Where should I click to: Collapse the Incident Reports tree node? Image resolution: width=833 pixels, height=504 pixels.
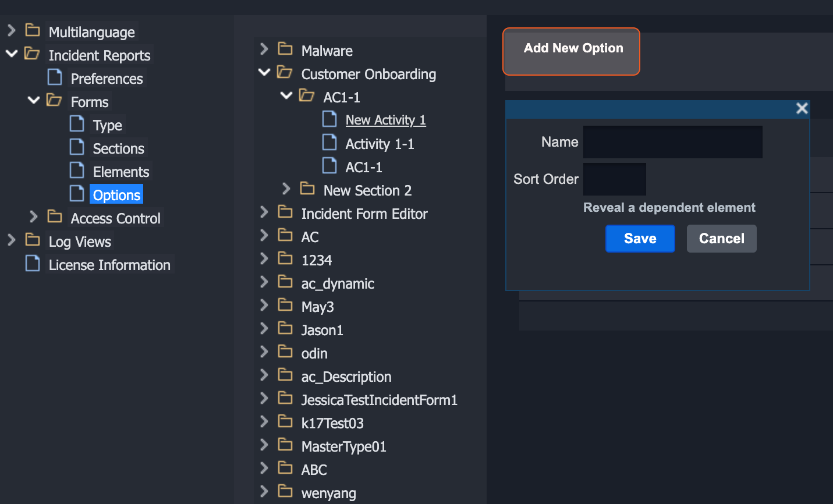(x=12, y=54)
